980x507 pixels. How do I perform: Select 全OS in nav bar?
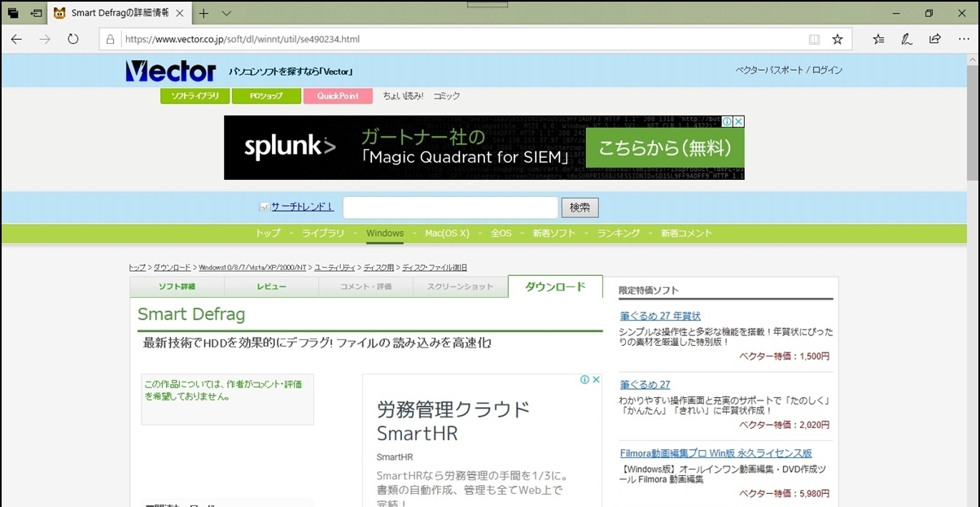(501, 234)
